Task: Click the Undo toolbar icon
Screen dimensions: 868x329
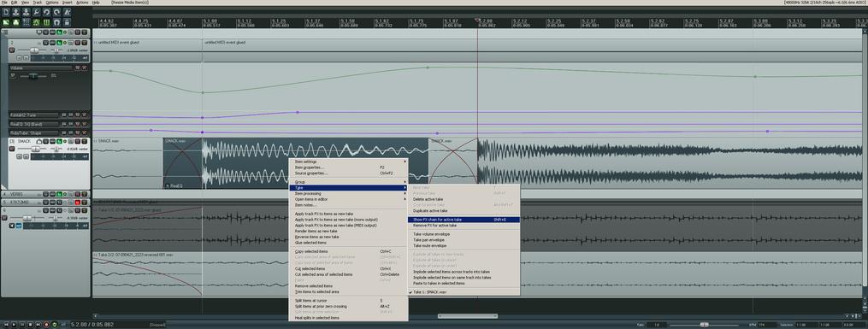Action: [x=46, y=12]
